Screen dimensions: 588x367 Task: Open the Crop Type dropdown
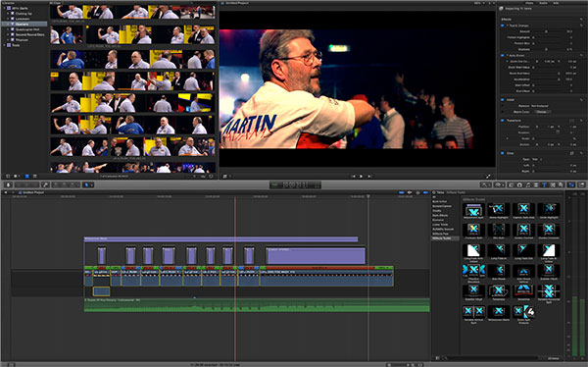(x=536, y=159)
